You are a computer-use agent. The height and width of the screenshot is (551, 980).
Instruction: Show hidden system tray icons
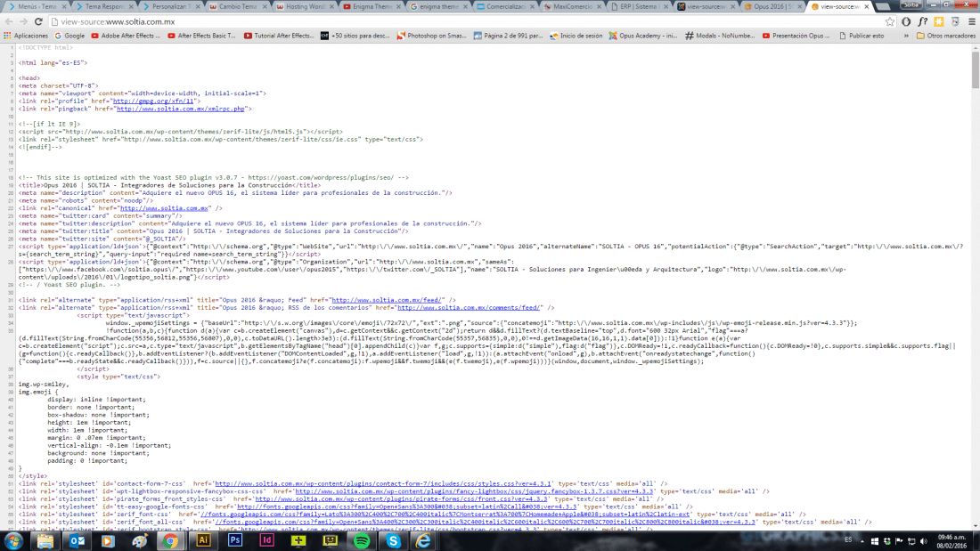click(x=862, y=541)
